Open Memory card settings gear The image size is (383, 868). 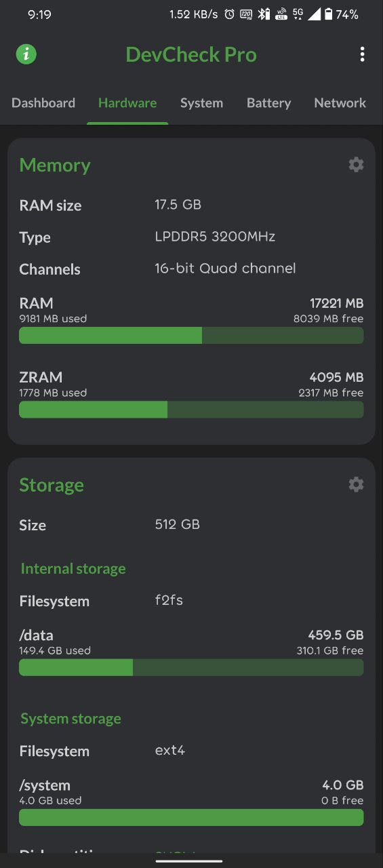[356, 165]
